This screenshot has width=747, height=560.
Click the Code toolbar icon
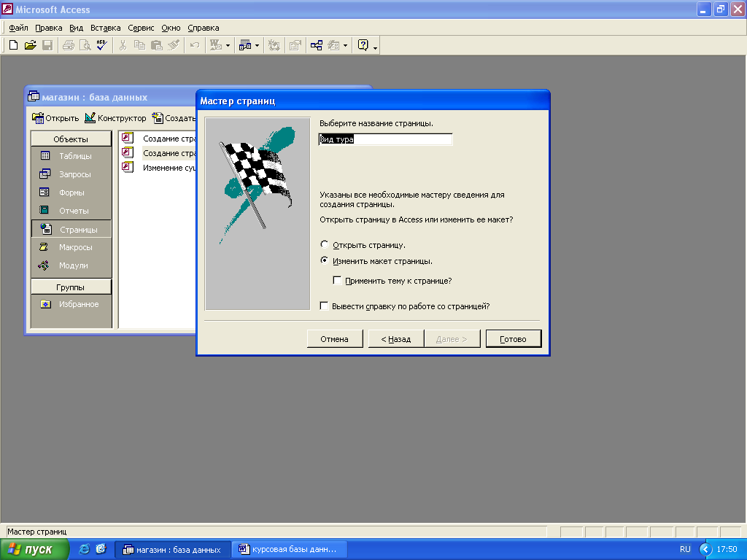274,45
